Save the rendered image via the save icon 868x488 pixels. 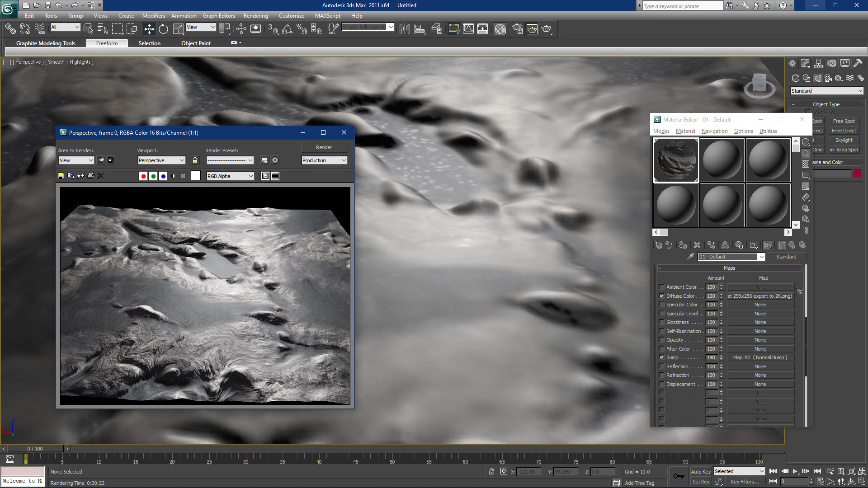(x=61, y=176)
